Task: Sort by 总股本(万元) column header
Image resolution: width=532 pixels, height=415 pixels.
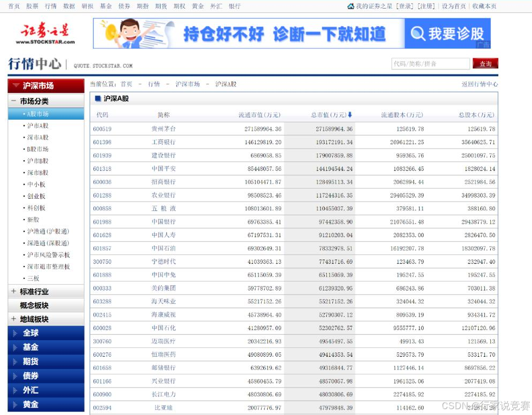Action: click(476, 115)
